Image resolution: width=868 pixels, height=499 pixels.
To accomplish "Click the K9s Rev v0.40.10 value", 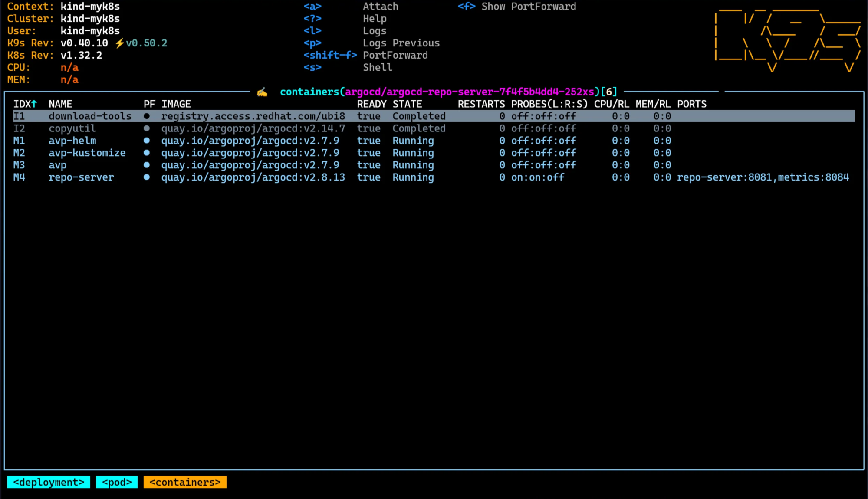I will point(84,43).
